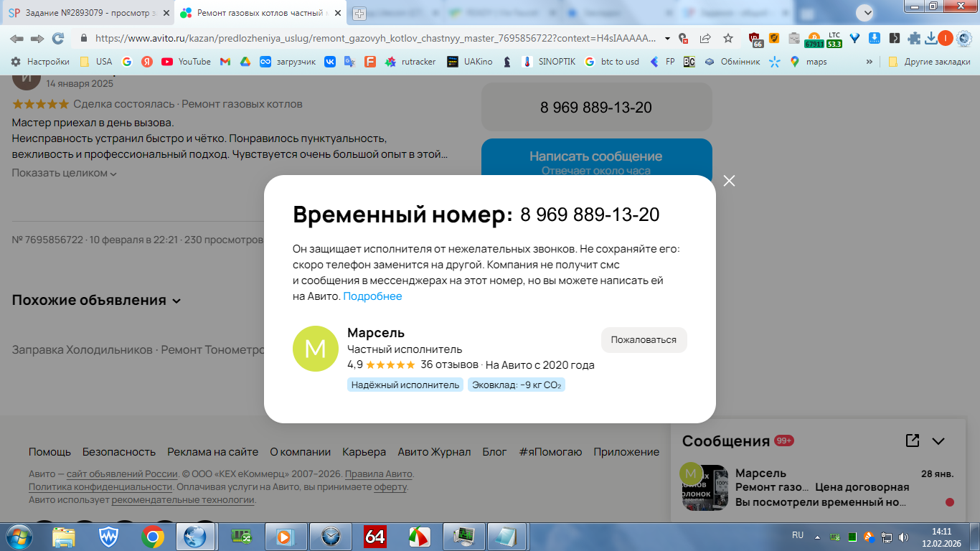Reload the page
The height and width of the screenshot is (551, 980).
[x=58, y=38]
